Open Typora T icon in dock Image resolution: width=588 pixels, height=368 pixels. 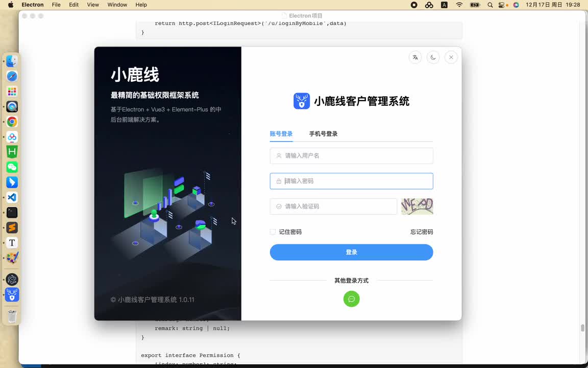point(12,243)
